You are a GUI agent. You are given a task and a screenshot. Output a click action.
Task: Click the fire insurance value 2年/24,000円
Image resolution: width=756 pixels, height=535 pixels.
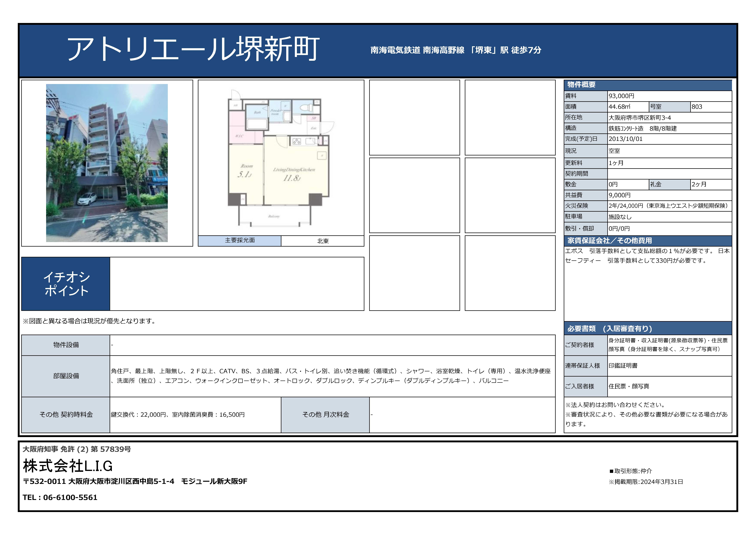[x=668, y=206]
